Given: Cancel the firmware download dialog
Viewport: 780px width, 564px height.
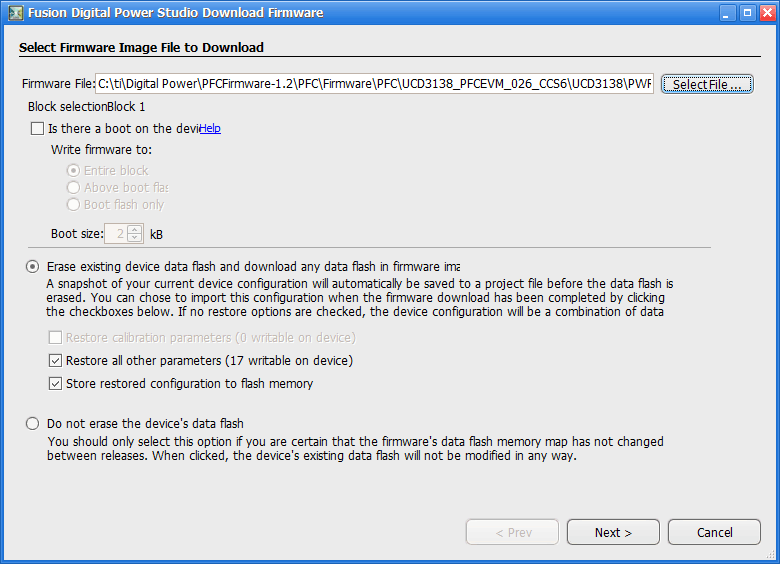Looking at the screenshot, I should tap(714, 532).
